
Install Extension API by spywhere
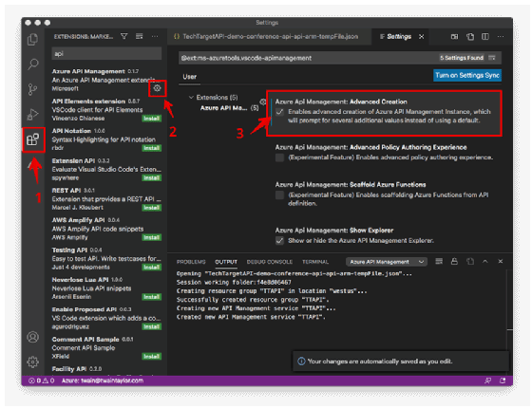click(x=151, y=178)
